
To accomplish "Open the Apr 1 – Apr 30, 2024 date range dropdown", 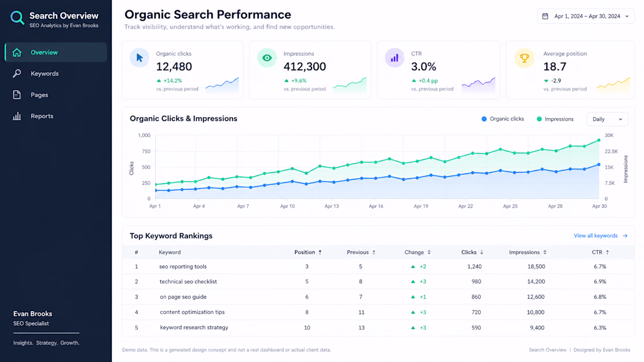I will pos(585,16).
